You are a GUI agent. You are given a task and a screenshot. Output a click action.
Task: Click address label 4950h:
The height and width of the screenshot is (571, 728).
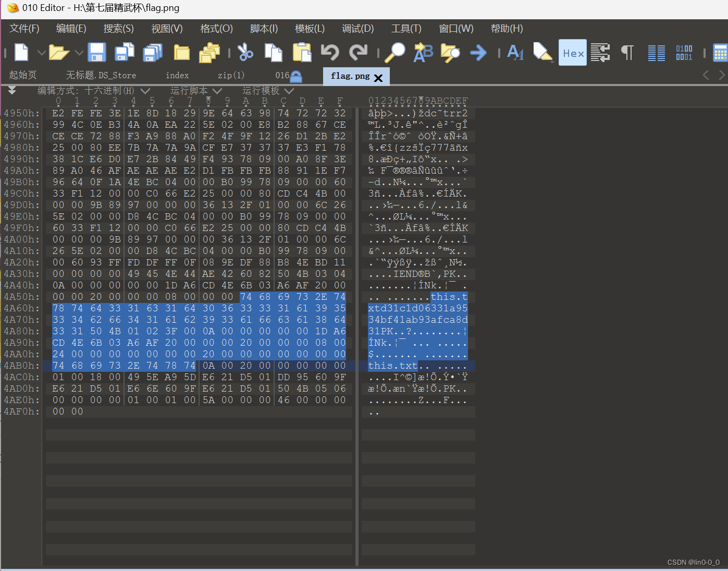coord(21,113)
